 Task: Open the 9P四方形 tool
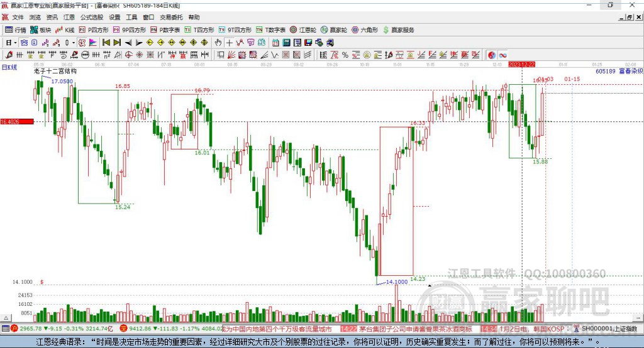click(x=129, y=30)
